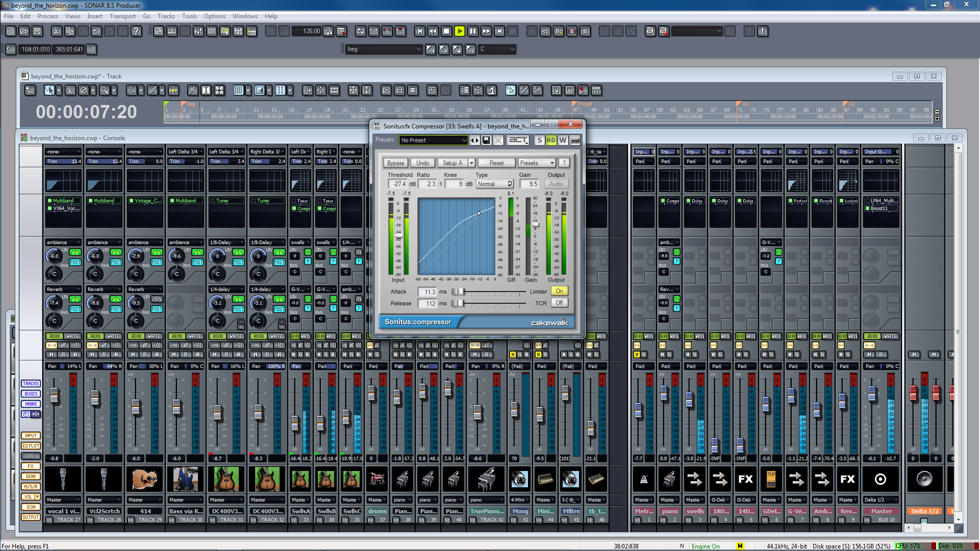This screenshot has width=980, height=551.
Task: Click vocal track microphone icon
Action: coord(63,479)
